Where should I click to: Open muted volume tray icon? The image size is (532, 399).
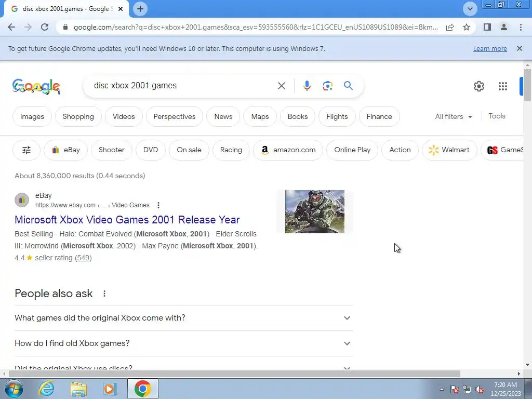[480, 389]
